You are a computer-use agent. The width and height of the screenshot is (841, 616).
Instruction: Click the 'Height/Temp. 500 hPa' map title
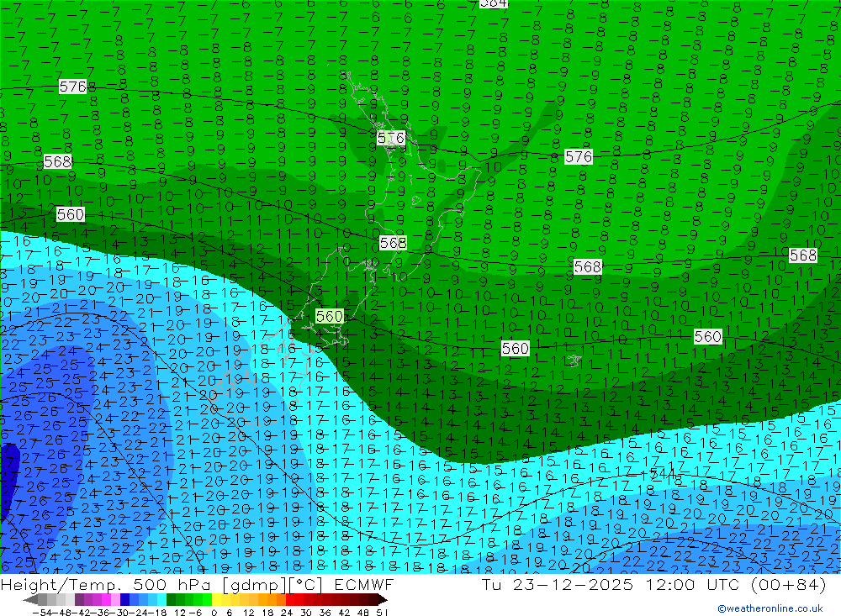point(105,585)
